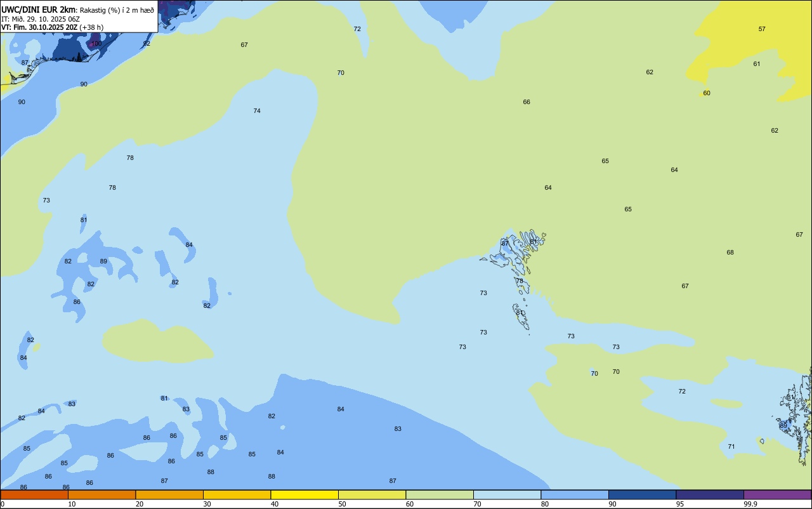Click the 70–80 light blue legend swatch
The width and height of the screenshot is (812, 509).
tap(507, 494)
